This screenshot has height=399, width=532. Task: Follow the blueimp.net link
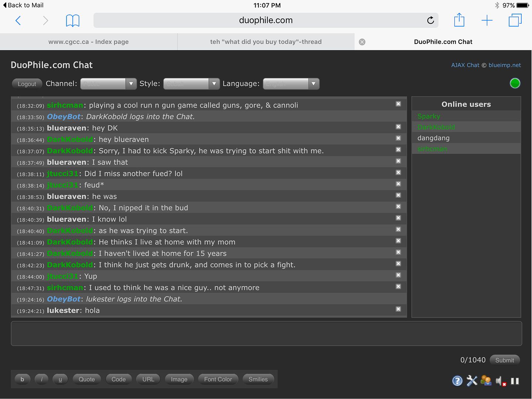pos(504,65)
